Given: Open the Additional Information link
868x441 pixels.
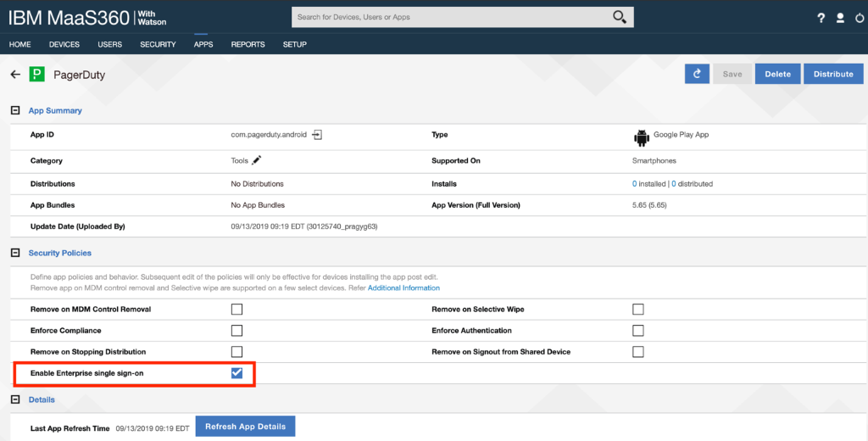Looking at the screenshot, I should click(x=403, y=288).
